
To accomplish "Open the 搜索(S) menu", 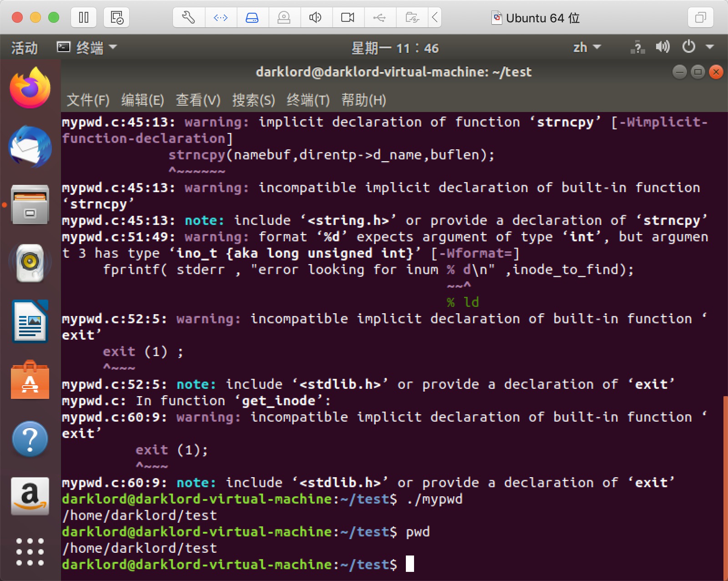I will click(x=253, y=100).
